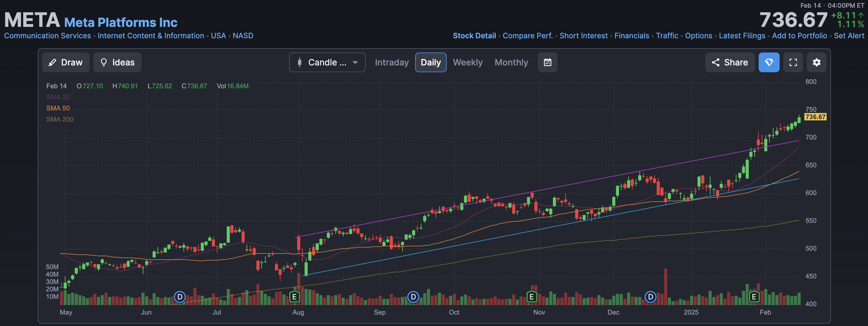Click the dividend marker in December
868x326 pixels.
pos(650,297)
